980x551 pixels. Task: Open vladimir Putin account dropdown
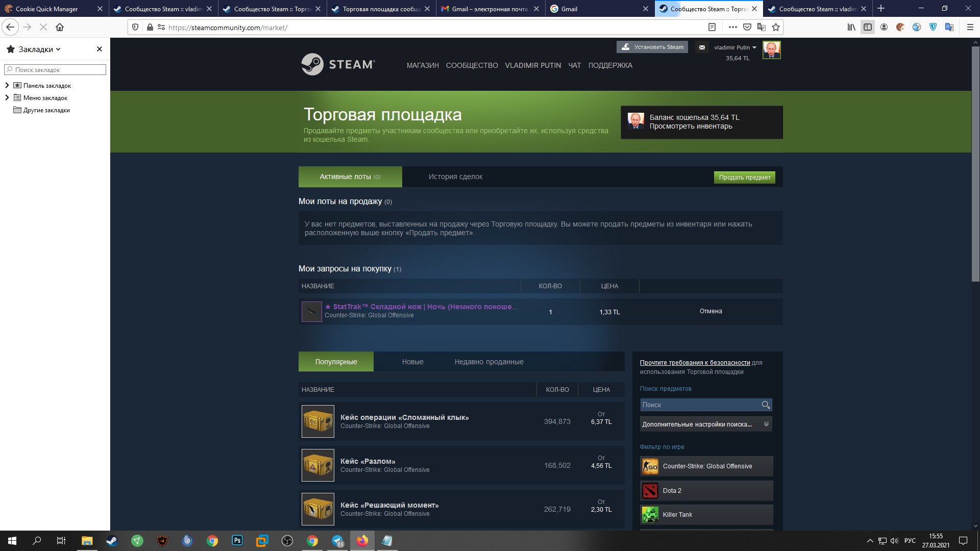(x=735, y=47)
